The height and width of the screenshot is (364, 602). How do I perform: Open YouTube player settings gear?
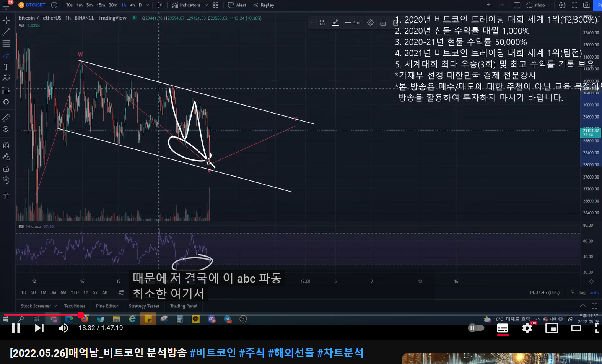pyautogui.click(x=527, y=328)
